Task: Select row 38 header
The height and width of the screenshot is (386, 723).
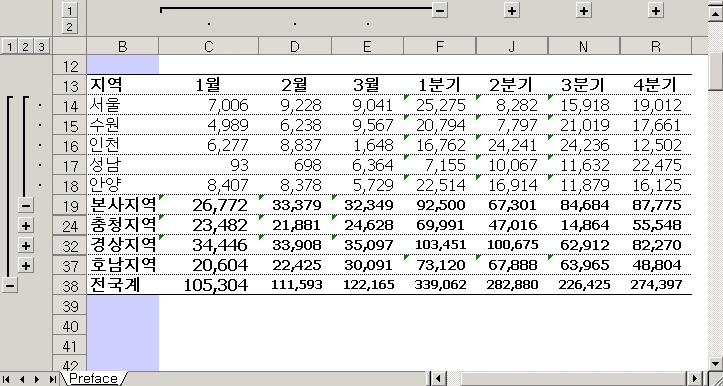Action: pos(70,286)
